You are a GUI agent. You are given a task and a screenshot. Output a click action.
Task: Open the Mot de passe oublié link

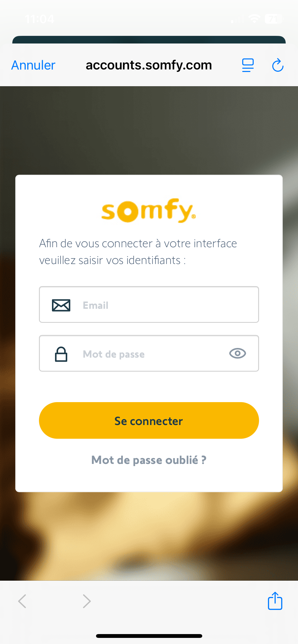click(x=149, y=460)
